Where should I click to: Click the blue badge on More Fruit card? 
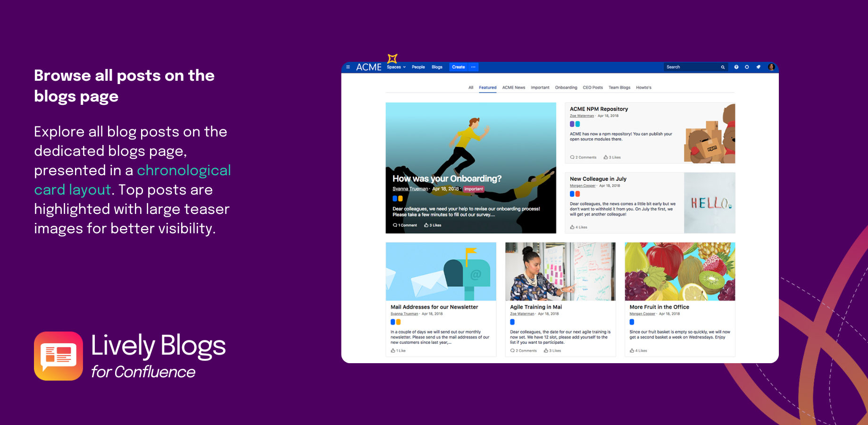(632, 322)
